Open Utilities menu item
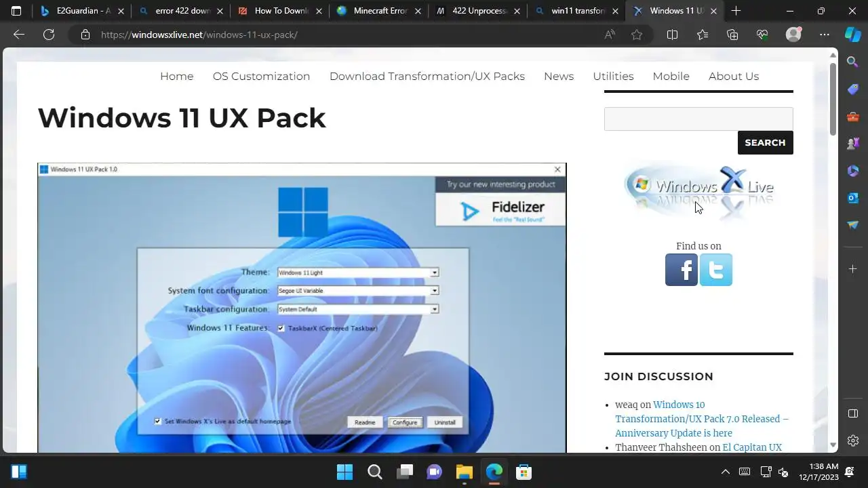 (x=613, y=76)
